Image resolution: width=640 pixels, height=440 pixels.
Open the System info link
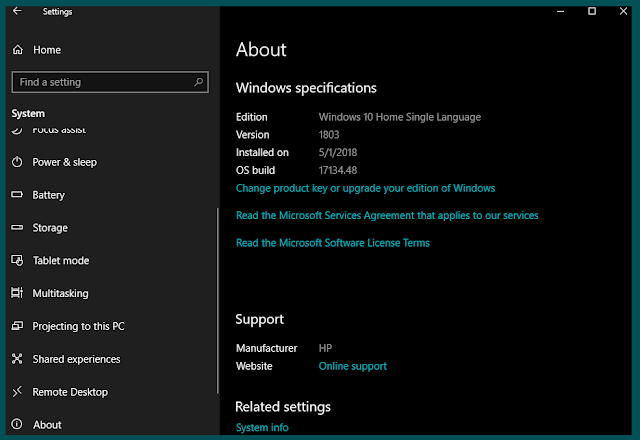tap(262, 427)
